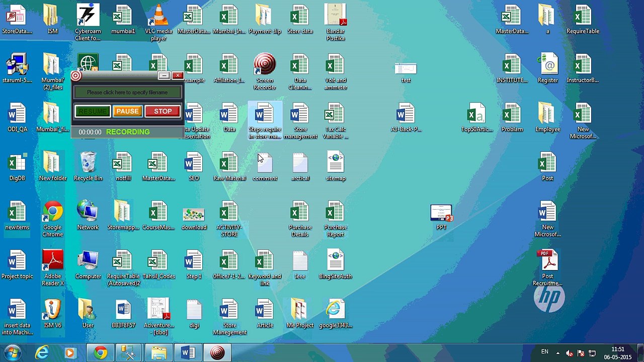This screenshot has width=644, height=362.
Task: Open the Payment slip folder
Action: tap(265, 20)
